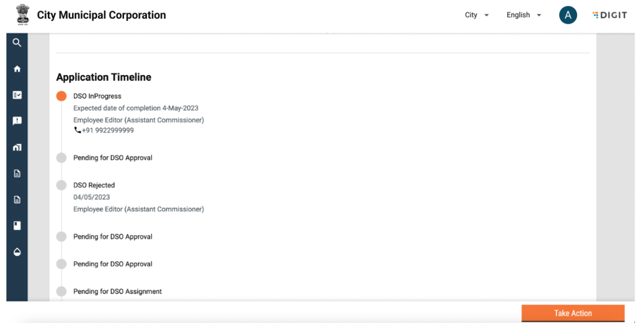Viewport: 644px width, 323px height.
Task: Open the water drop icon in sidebar
Action: (17, 252)
